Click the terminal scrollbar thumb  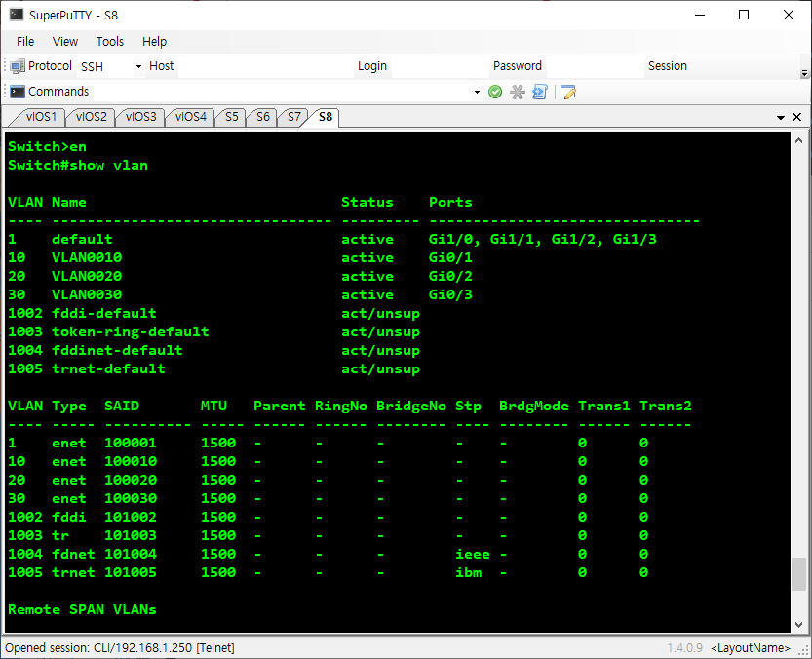(x=798, y=573)
